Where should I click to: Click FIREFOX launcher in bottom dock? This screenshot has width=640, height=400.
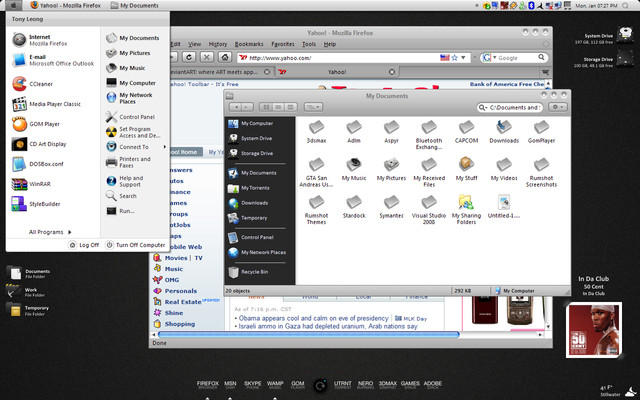click(x=208, y=384)
